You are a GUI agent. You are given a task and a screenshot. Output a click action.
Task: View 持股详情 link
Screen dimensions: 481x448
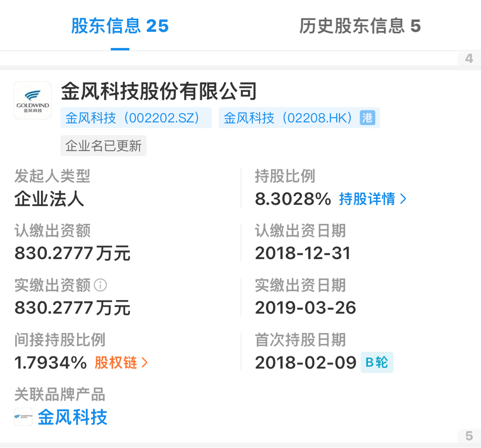(x=367, y=199)
